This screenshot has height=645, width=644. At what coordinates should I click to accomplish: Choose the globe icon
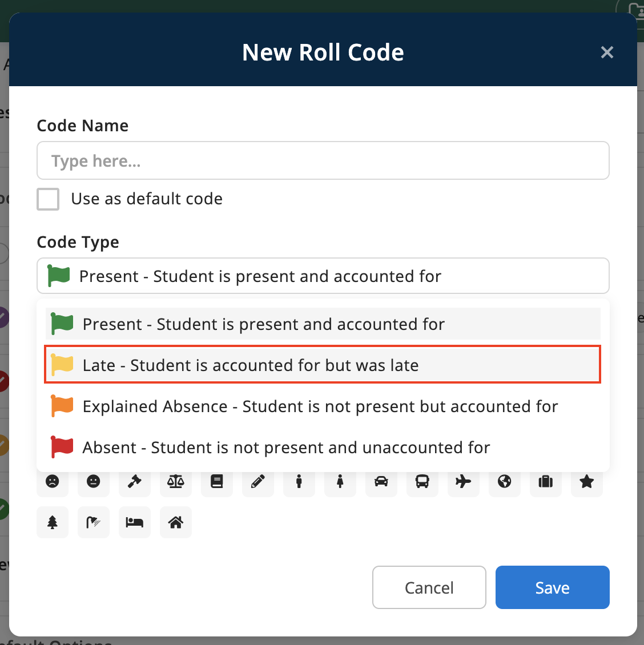pos(505,482)
